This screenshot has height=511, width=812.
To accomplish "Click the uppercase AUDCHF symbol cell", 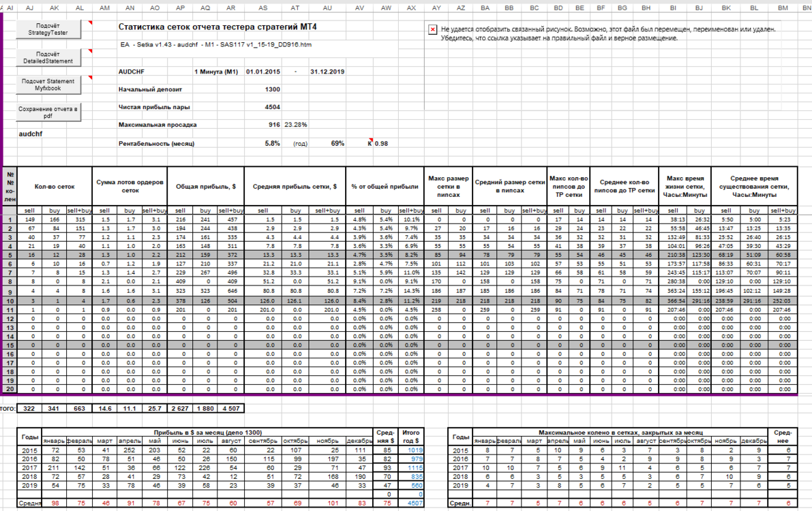I will click(x=132, y=72).
